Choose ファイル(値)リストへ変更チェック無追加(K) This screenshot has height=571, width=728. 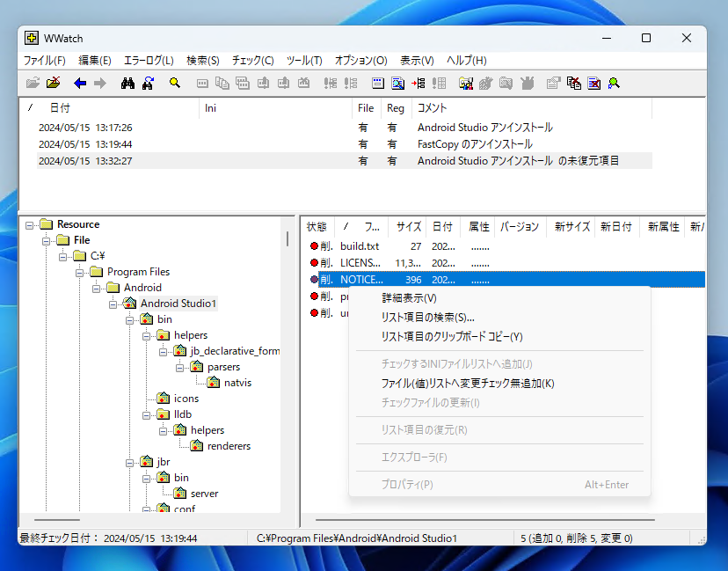point(499,384)
